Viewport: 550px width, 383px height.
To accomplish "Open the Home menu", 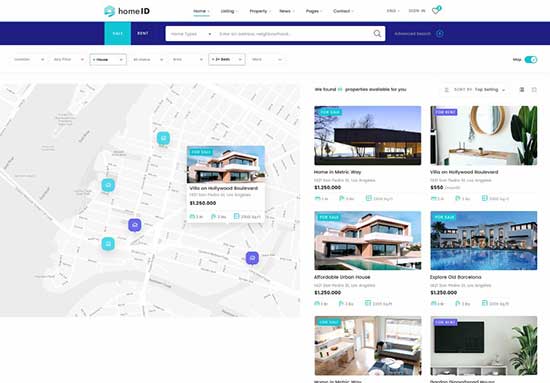I will click(201, 11).
